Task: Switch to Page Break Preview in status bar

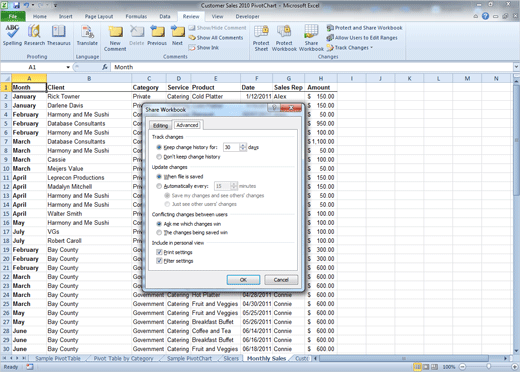Action: pyautogui.click(x=434, y=367)
